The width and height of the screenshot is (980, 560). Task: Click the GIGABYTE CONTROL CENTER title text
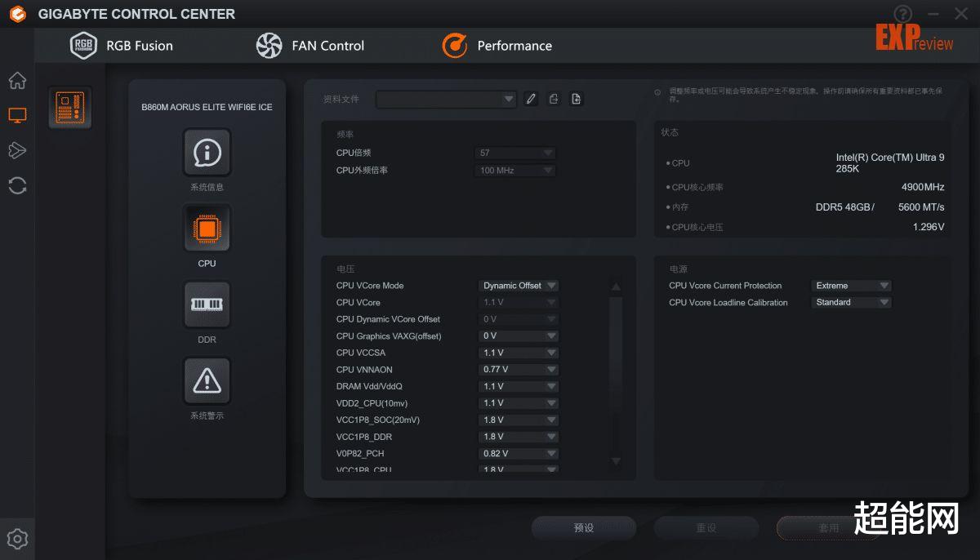(136, 14)
